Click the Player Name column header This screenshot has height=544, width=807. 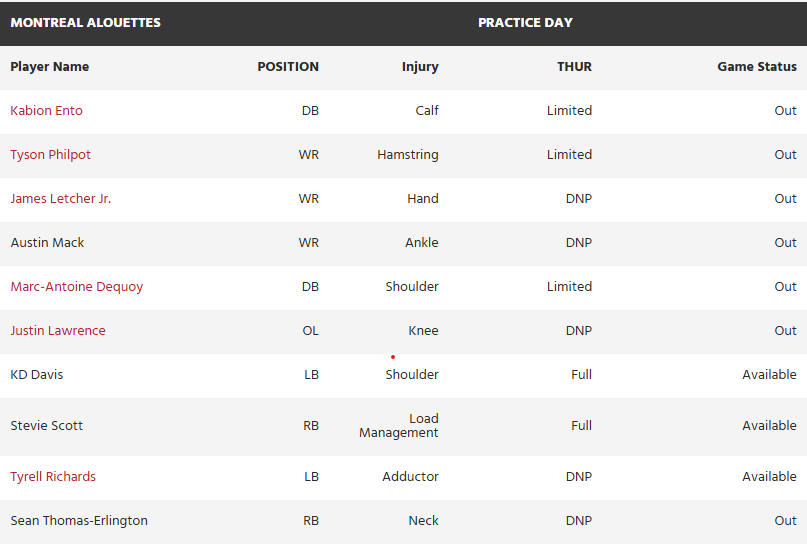[x=49, y=67]
